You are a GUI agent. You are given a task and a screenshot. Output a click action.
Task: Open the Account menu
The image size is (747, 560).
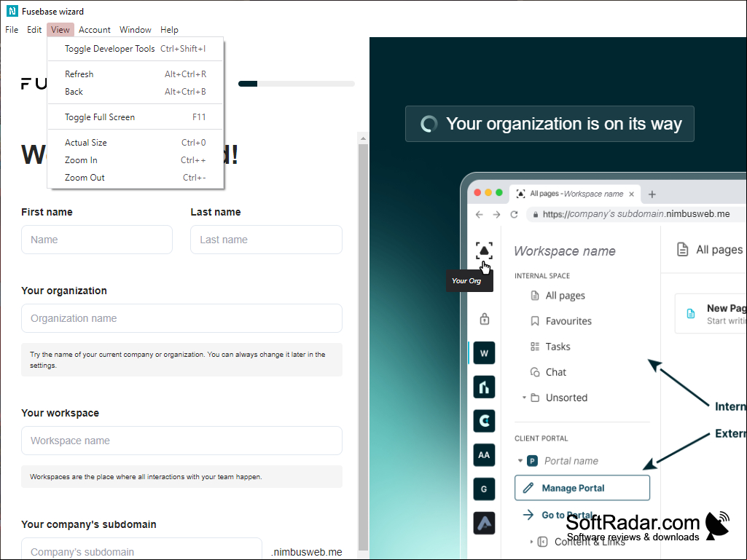(94, 30)
